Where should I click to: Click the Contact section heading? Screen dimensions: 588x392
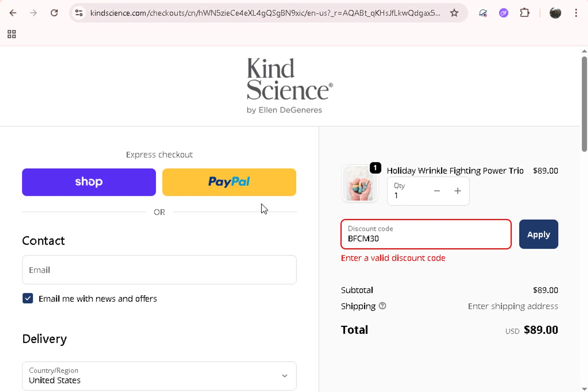(x=44, y=240)
